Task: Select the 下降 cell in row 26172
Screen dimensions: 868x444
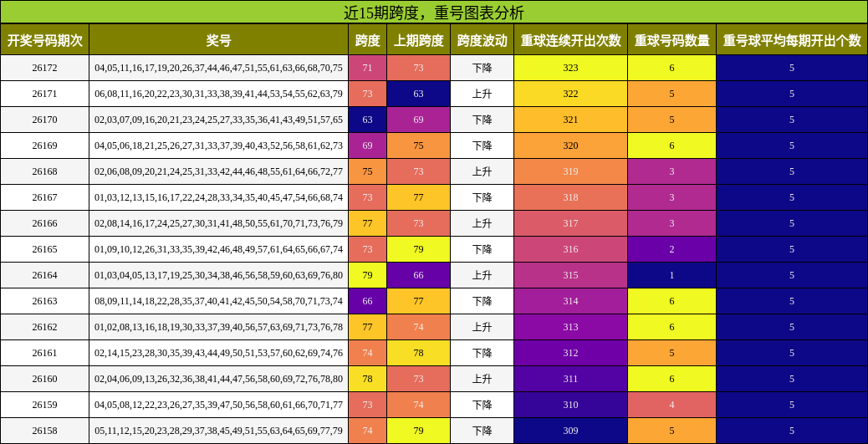Action: click(x=483, y=68)
